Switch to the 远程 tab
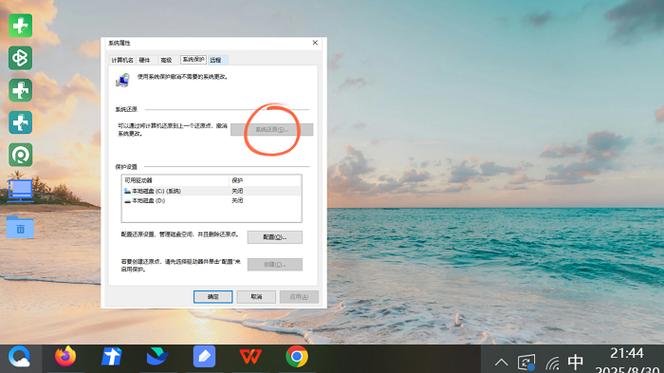 [216, 60]
